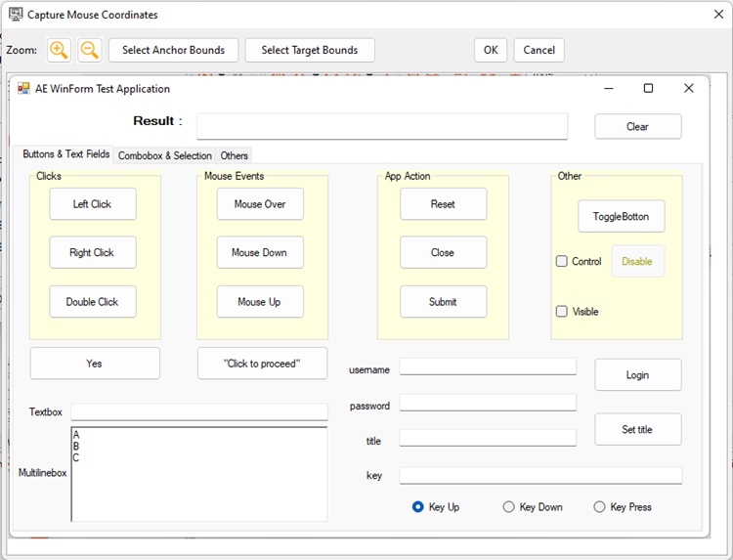Clear the Result field with Clear button

(x=637, y=126)
